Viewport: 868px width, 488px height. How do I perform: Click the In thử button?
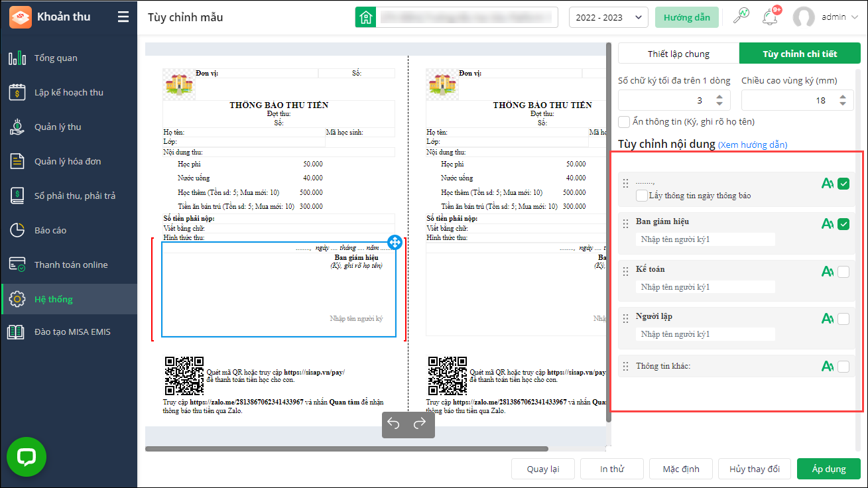(x=612, y=469)
